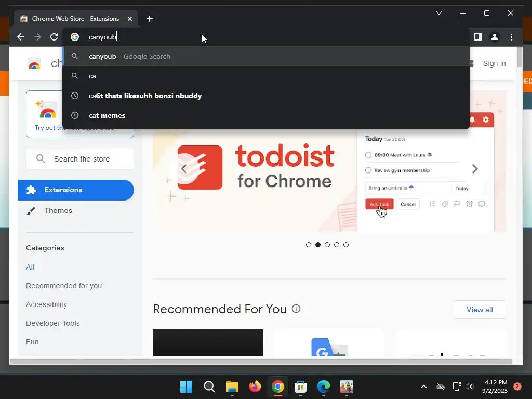Select the Fun category
This screenshot has height=399, width=532.
pyautogui.click(x=32, y=342)
